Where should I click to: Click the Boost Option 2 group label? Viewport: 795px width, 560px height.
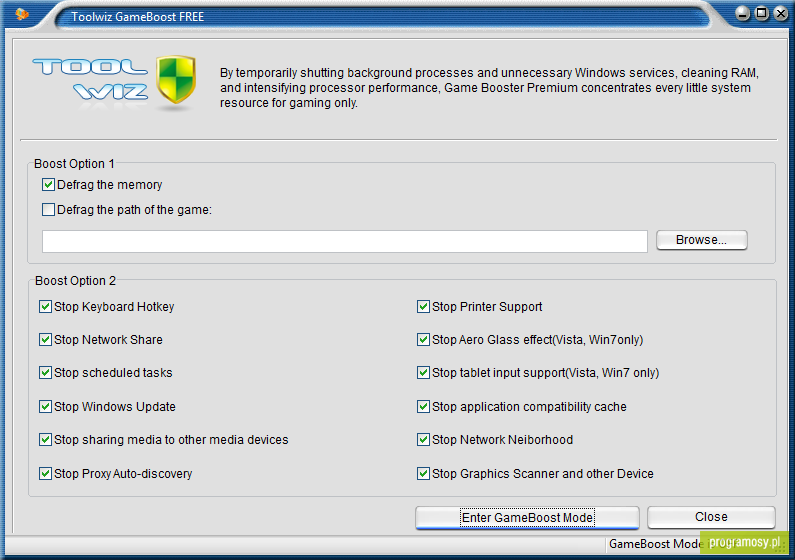(x=75, y=281)
